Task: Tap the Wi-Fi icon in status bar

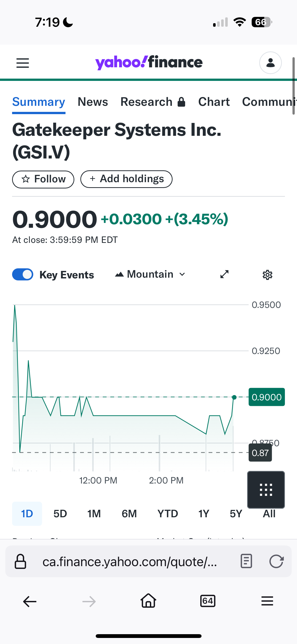Action: point(240,22)
